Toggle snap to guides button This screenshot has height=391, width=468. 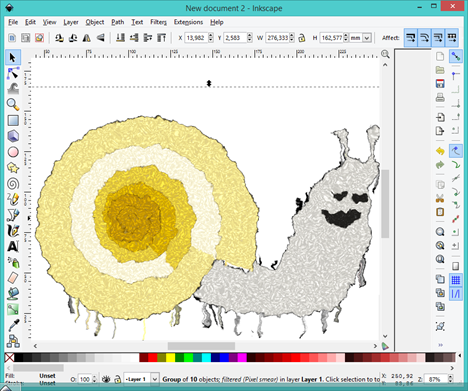coord(455,293)
